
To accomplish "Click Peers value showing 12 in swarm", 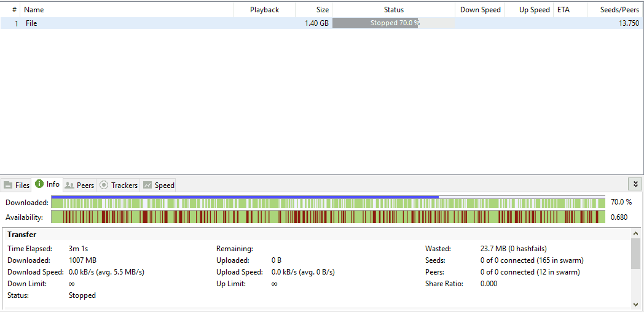I will (x=530, y=271).
